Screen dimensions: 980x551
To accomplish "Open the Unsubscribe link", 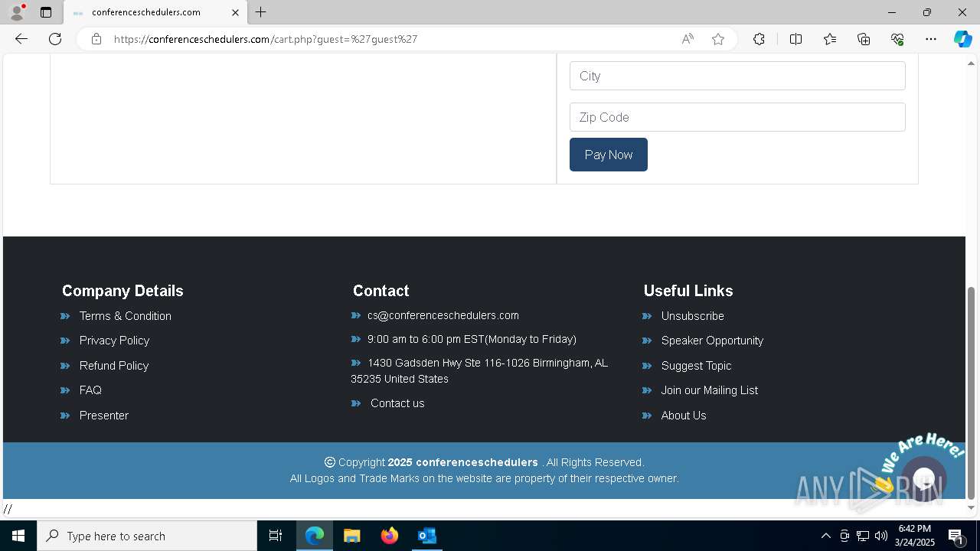I will click(693, 316).
